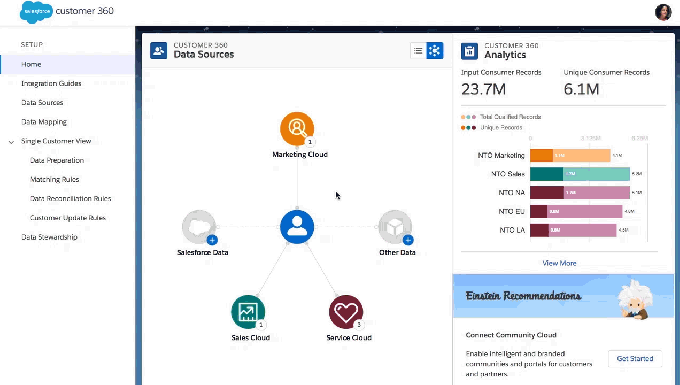Click the 23.7M input records value
Screen dimensions: 680x385
[483, 89]
